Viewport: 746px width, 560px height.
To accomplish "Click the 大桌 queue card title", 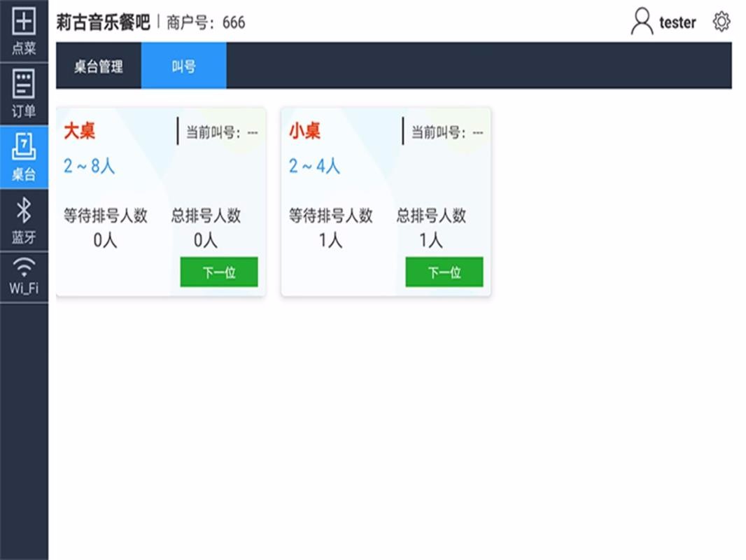I will 80,131.
